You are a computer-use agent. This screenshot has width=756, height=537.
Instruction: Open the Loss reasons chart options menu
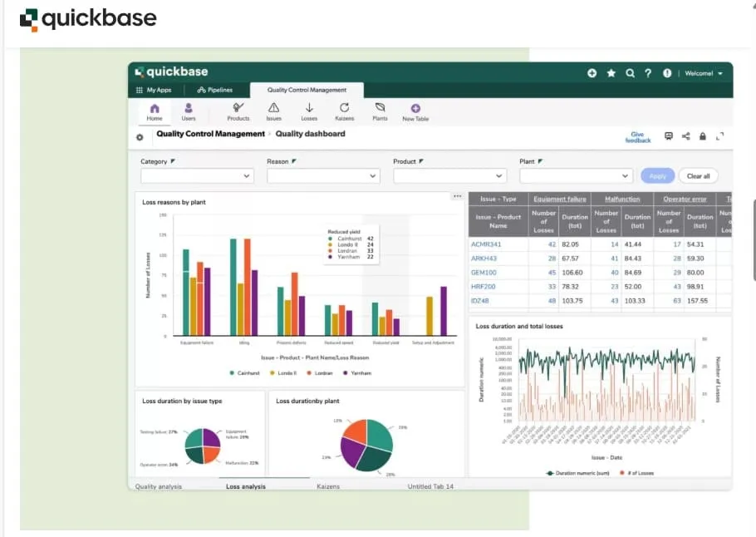click(x=457, y=196)
